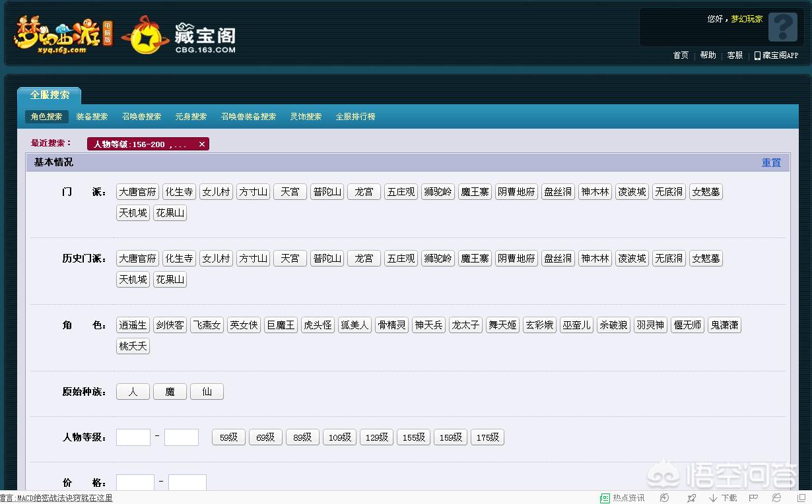Click the maximum 价格 input field
The image size is (812, 504).
point(187,483)
